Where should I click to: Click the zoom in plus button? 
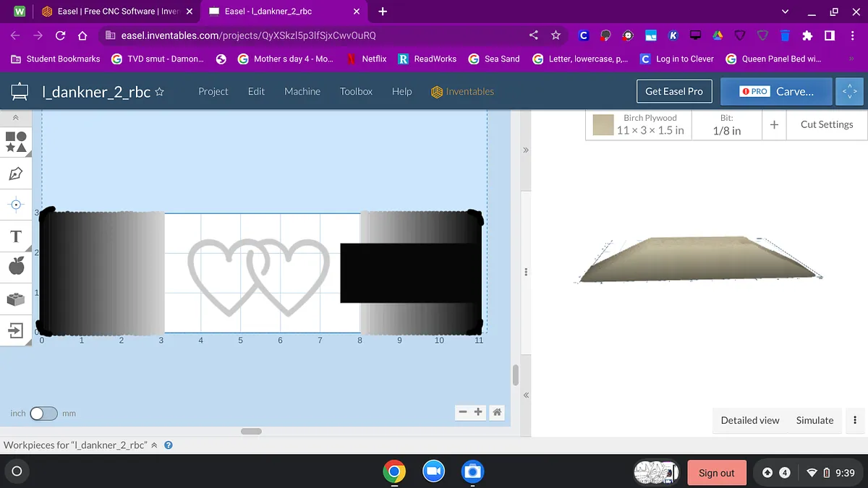(x=478, y=412)
